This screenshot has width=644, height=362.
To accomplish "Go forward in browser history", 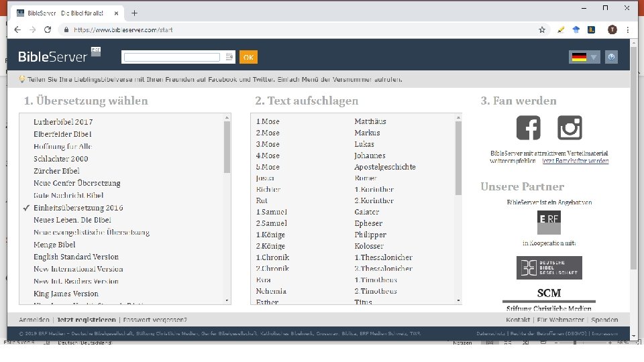I will tap(32, 29).
